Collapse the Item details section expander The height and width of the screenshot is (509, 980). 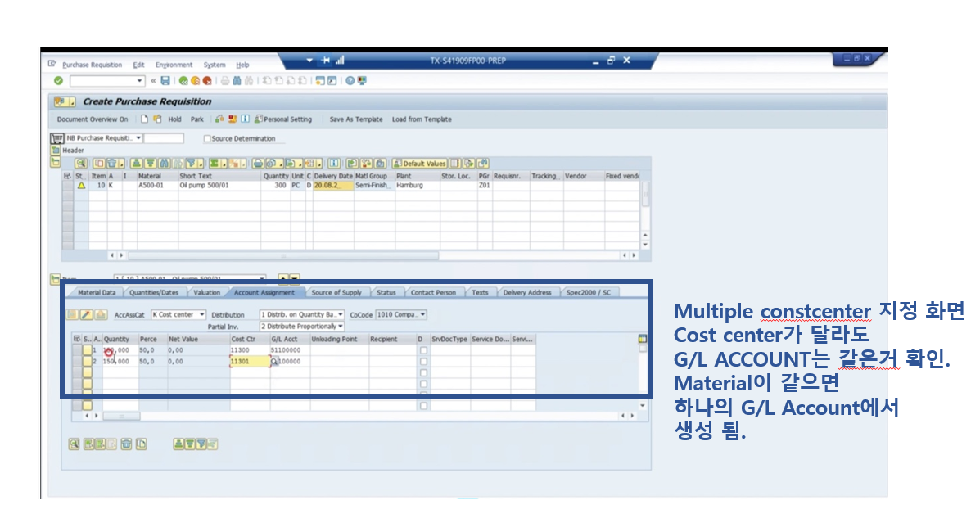coord(56,278)
